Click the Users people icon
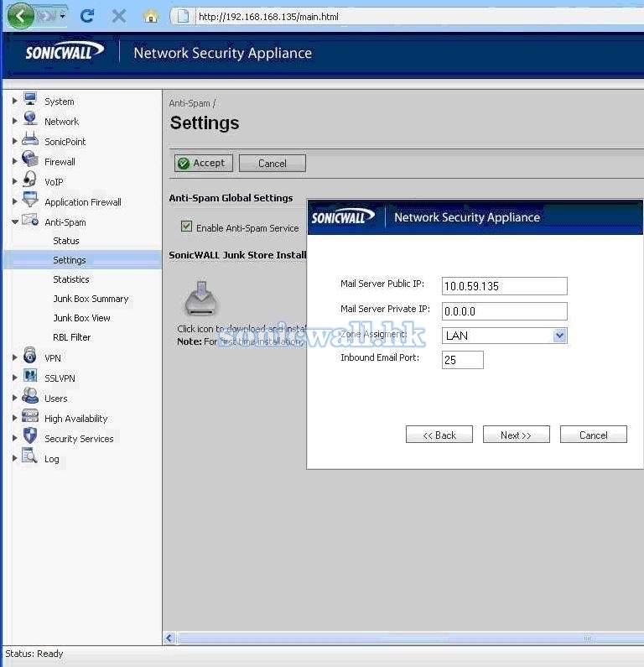Image resolution: width=644 pixels, height=667 pixels. (30, 395)
